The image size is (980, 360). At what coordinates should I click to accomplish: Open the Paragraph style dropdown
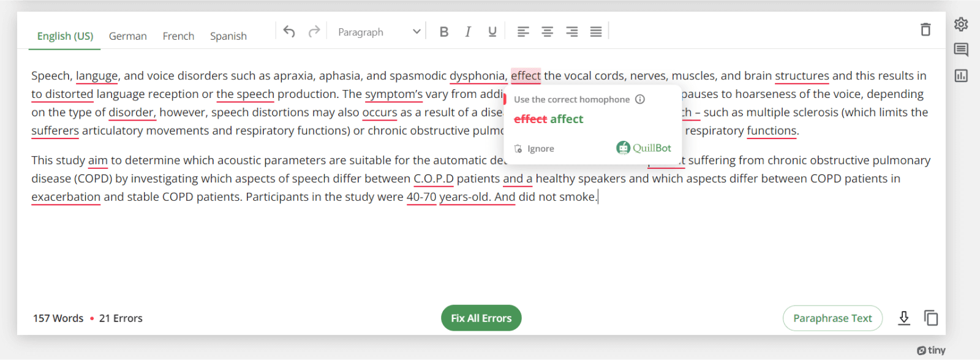pos(379,32)
